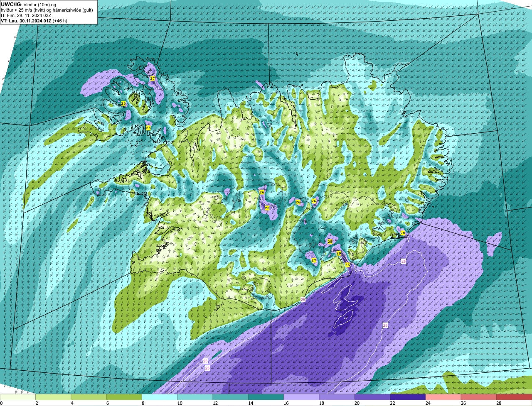Click the 'IT: Fim. 28. 11. 2024 03Z' line

(x=26, y=15)
